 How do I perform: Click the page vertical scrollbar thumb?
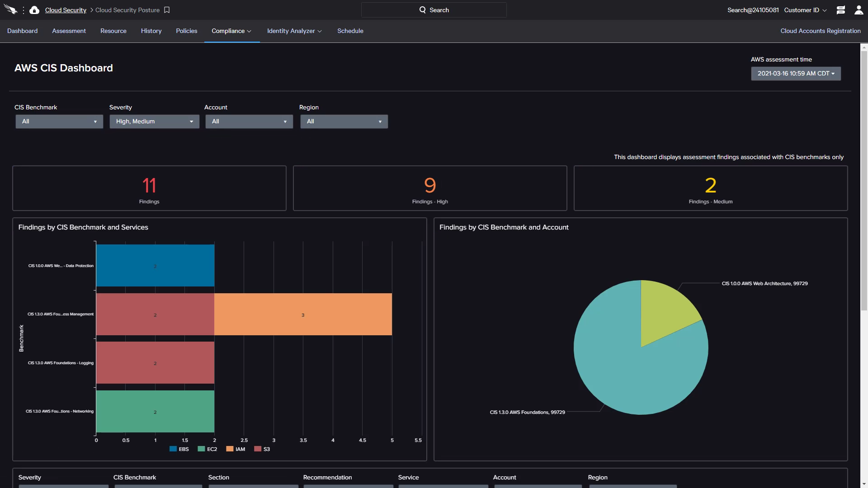point(864,181)
